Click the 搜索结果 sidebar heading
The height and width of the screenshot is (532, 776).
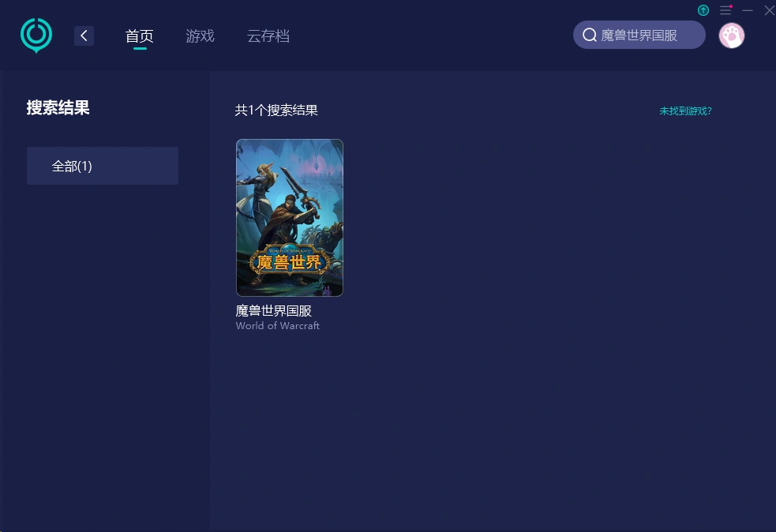point(58,108)
